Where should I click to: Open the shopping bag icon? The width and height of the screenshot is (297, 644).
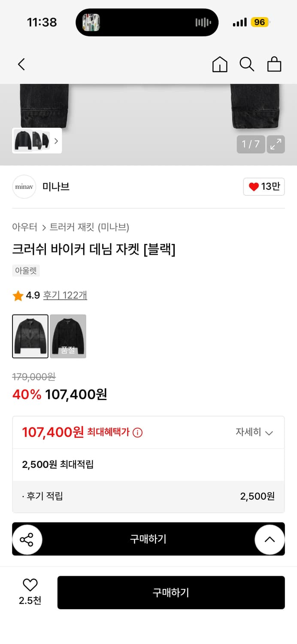point(274,64)
